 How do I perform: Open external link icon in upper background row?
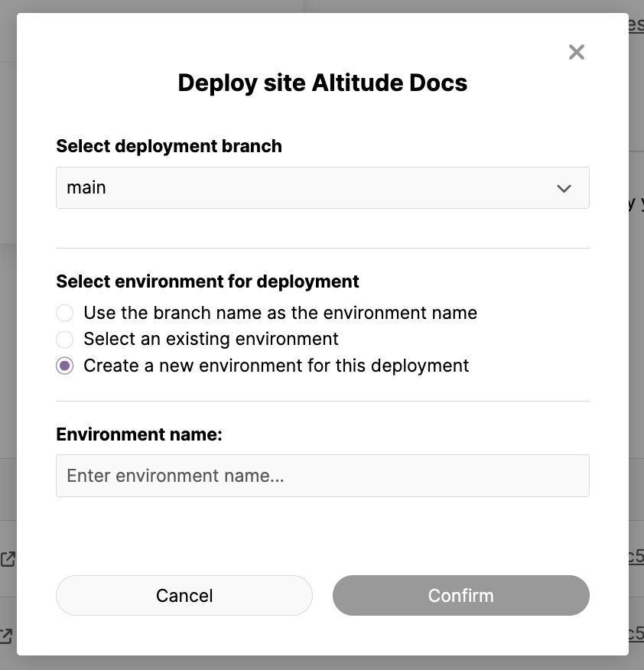pyautogui.click(x=8, y=559)
